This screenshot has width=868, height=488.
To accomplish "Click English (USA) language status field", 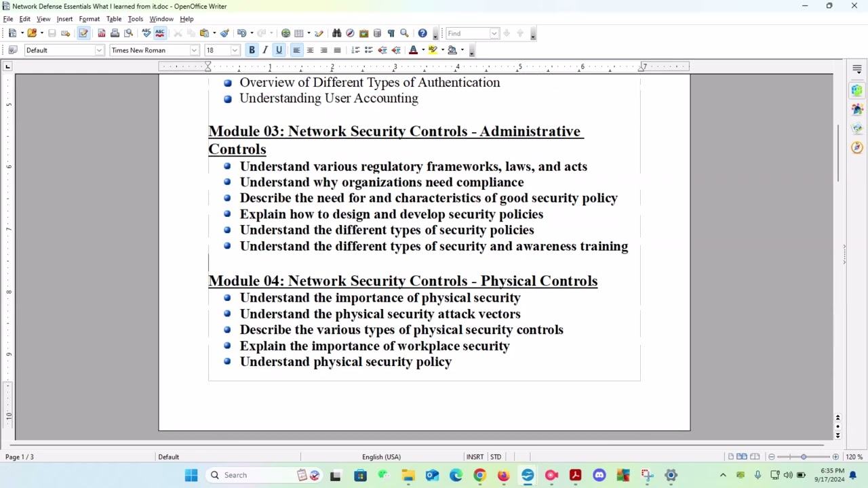I will pyautogui.click(x=381, y=457).
